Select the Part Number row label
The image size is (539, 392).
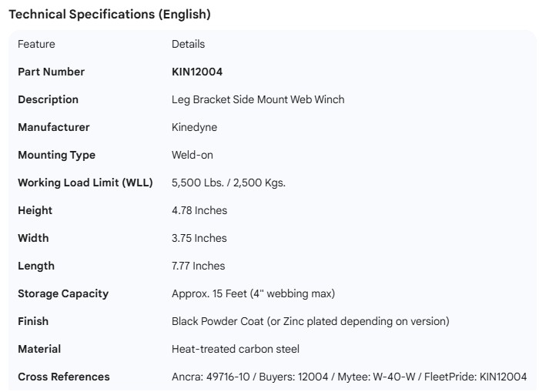[x=51, y=72]
